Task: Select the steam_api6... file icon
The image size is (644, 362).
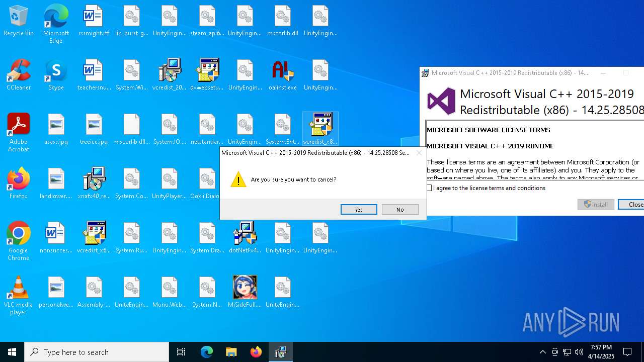Action: point(207,21)
